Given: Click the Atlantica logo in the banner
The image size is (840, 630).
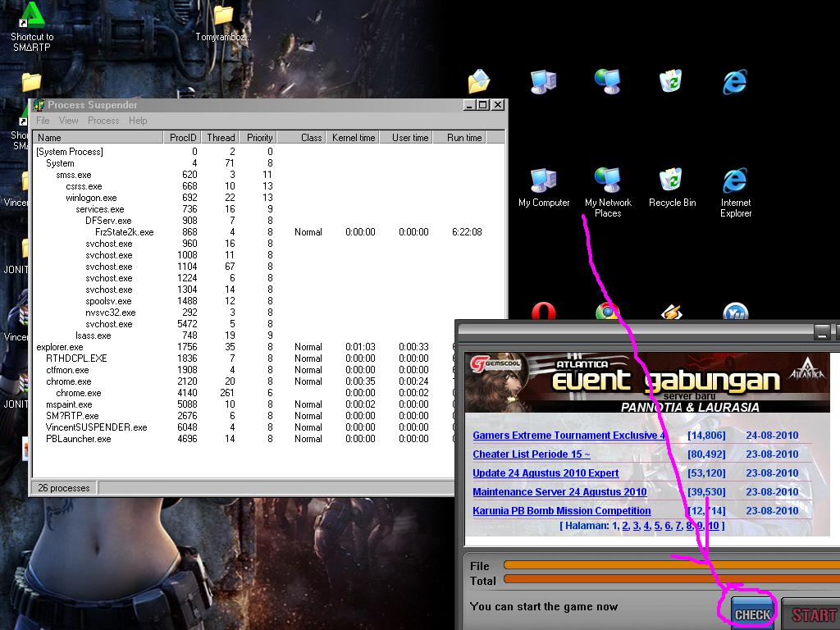Looking at the screenshot, I should pyautogui.click(x=807, y=370).
